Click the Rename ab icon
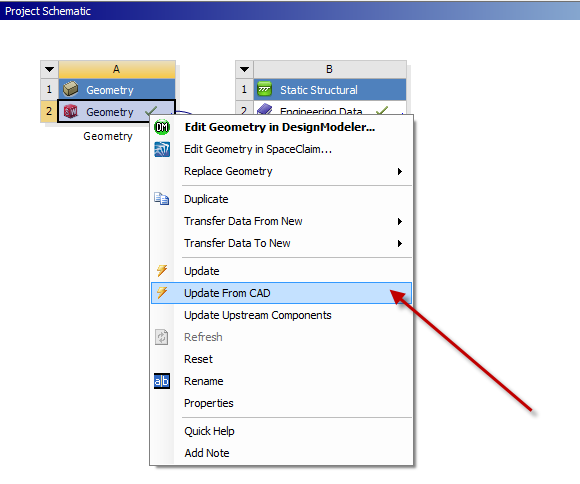580x484 pixels. (162, 381)
